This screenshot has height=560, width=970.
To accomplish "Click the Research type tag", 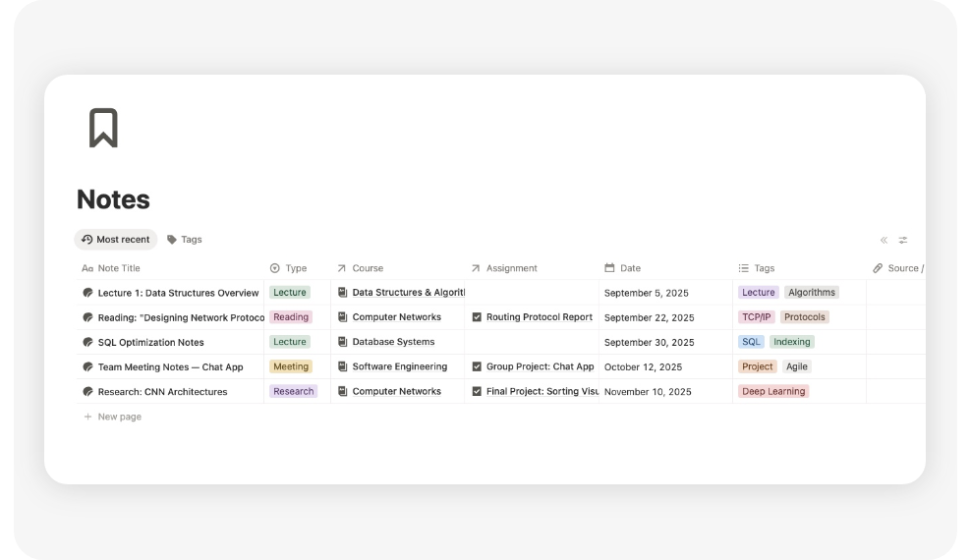I will [x=293, y=391].
